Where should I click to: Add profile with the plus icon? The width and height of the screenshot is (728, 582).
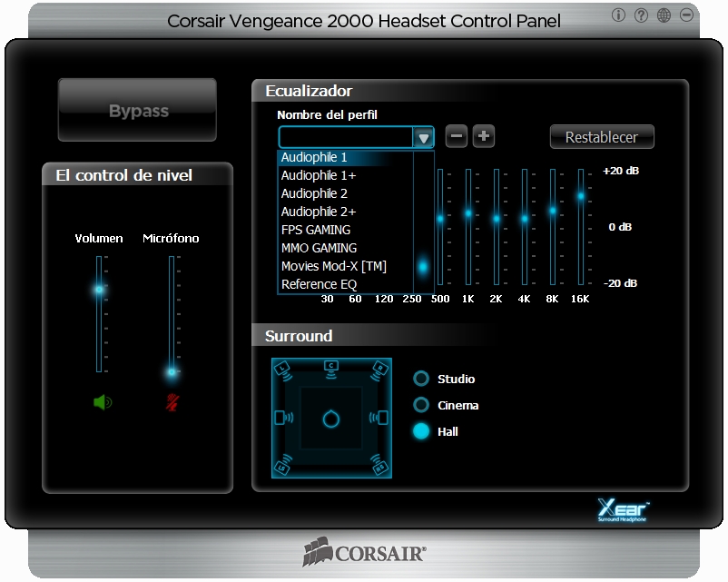[x=484, y=137]
